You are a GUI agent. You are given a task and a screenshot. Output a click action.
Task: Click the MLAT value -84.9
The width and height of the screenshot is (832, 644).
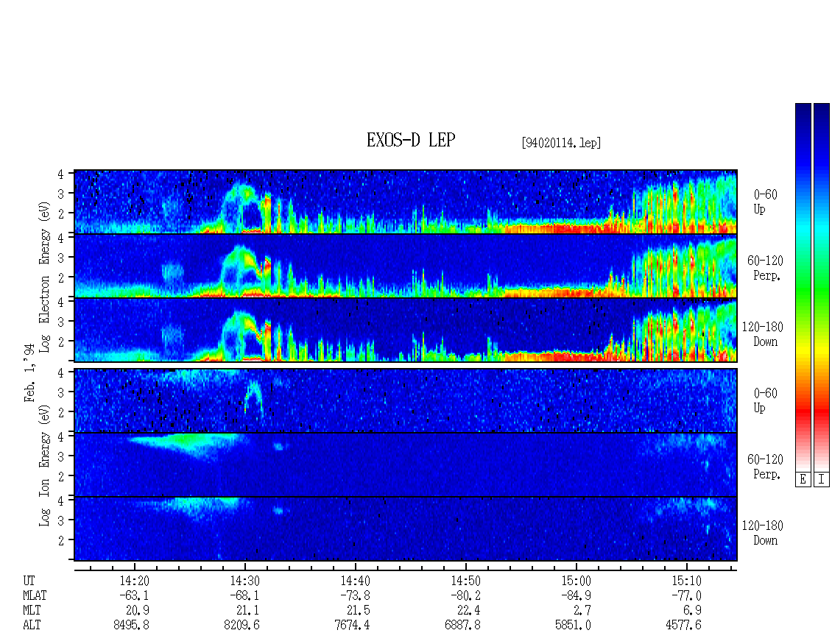tap(576, 595)
